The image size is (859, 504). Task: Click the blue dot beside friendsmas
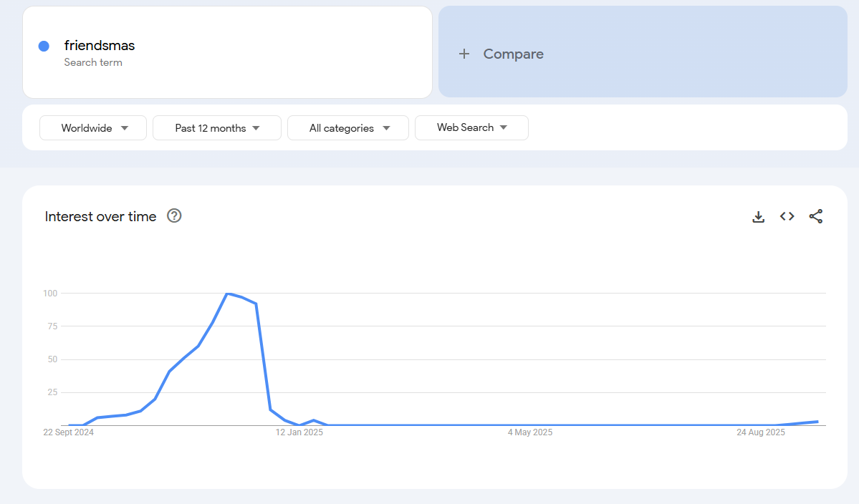point(44,46)
